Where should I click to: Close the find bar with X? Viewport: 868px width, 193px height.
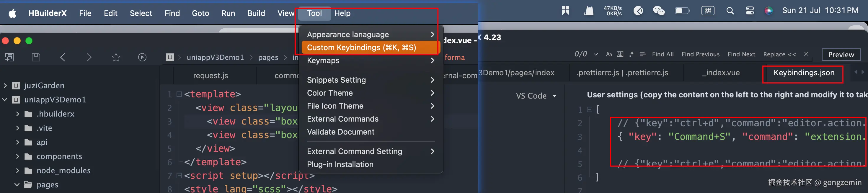[806, 54]
